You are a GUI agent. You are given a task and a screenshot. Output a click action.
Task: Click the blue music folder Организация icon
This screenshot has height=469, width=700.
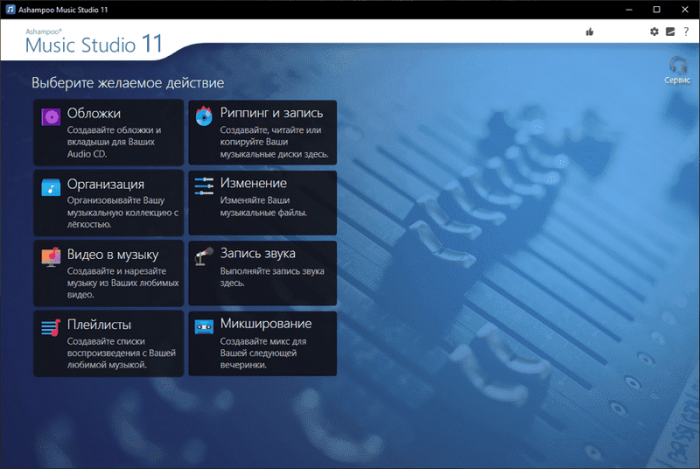click(51, 187)
